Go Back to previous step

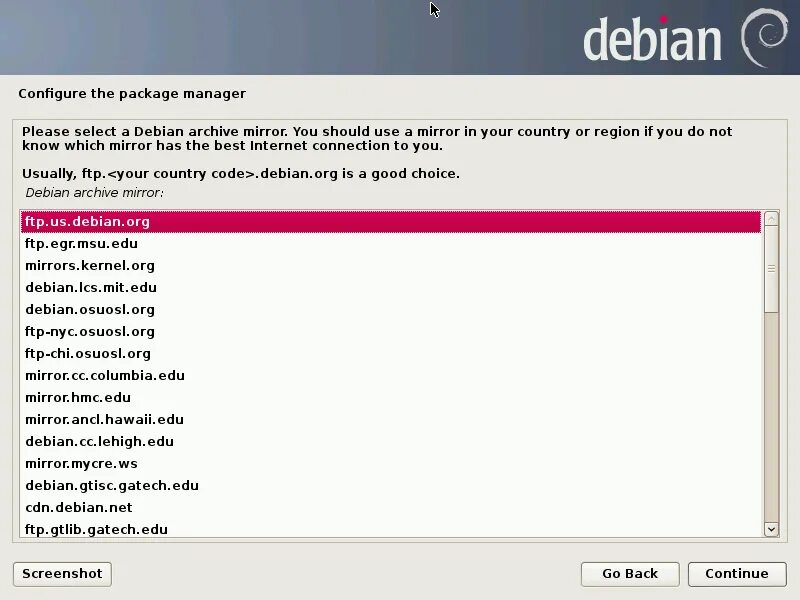pyautogui.click(x=630, y=574)
